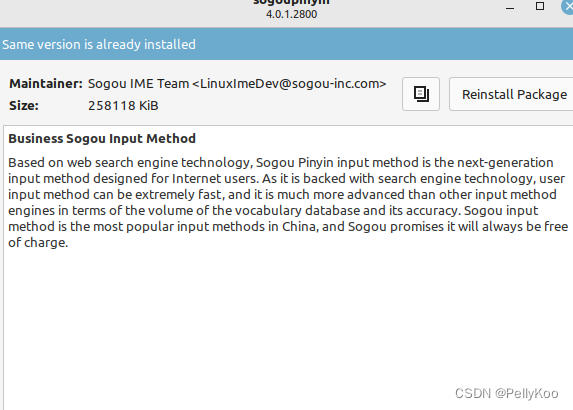
Task: Maximize the installer window
Action: (540, 6)
